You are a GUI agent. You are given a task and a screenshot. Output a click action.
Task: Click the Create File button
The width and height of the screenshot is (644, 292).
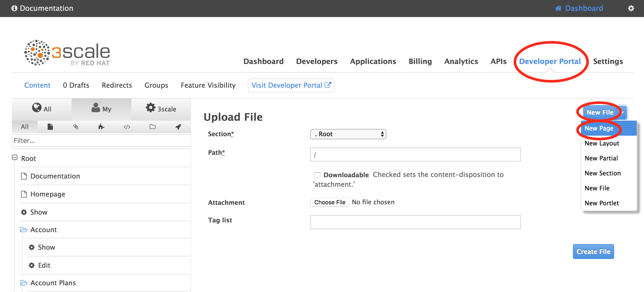tap(593, 252)
